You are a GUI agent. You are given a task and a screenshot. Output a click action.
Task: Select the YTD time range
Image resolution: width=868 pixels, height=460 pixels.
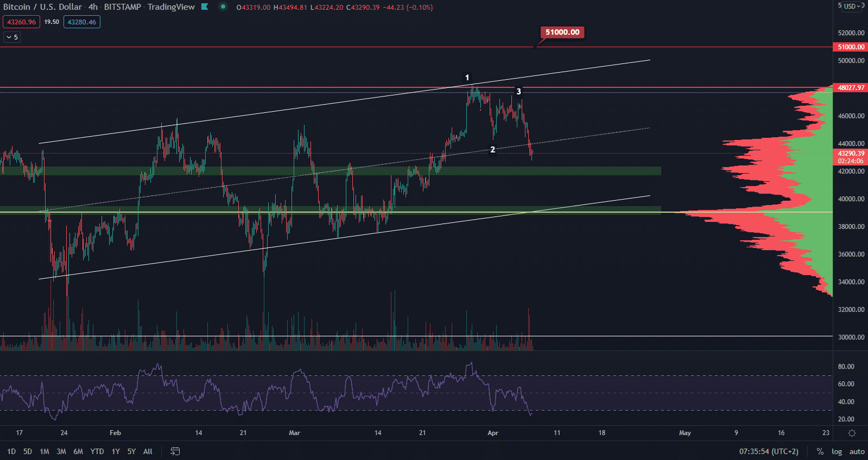97,451
